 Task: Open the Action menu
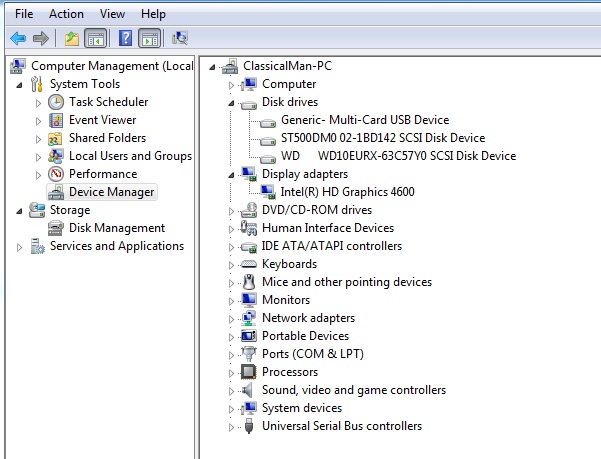point(66,14)
